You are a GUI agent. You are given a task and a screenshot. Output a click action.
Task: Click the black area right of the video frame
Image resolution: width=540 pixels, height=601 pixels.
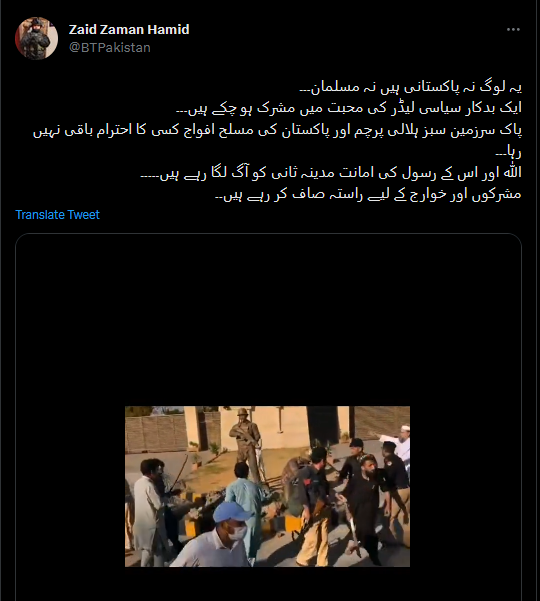466,486
